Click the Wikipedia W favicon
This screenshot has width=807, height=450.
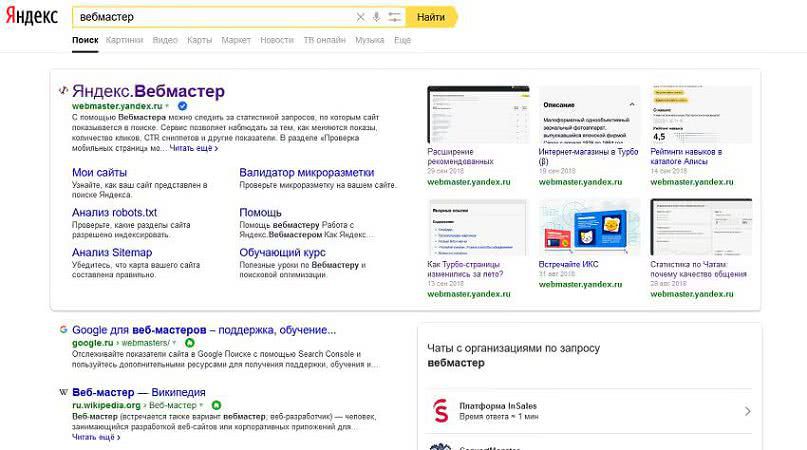[63, 392]
